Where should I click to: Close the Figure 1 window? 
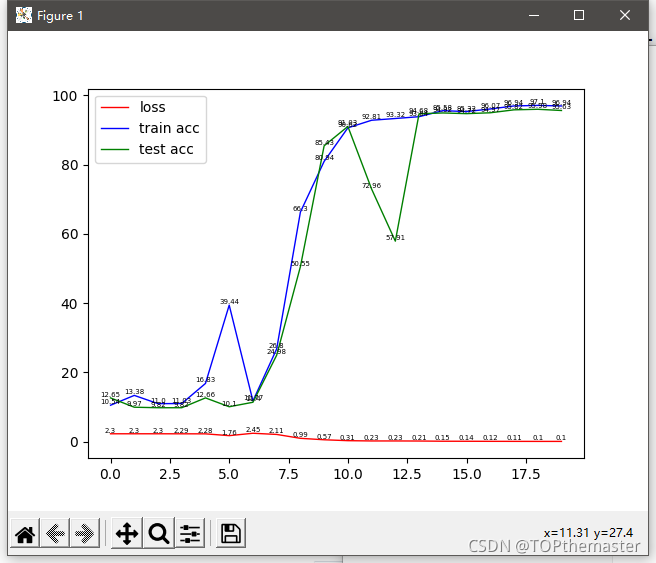pyautogui.click(x=625, y=15)
